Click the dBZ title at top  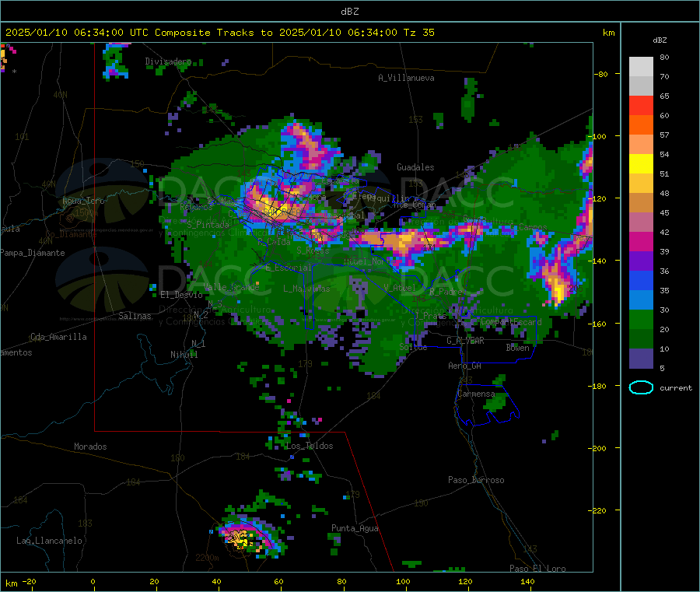pyautogui.click(x=349, y=12)
